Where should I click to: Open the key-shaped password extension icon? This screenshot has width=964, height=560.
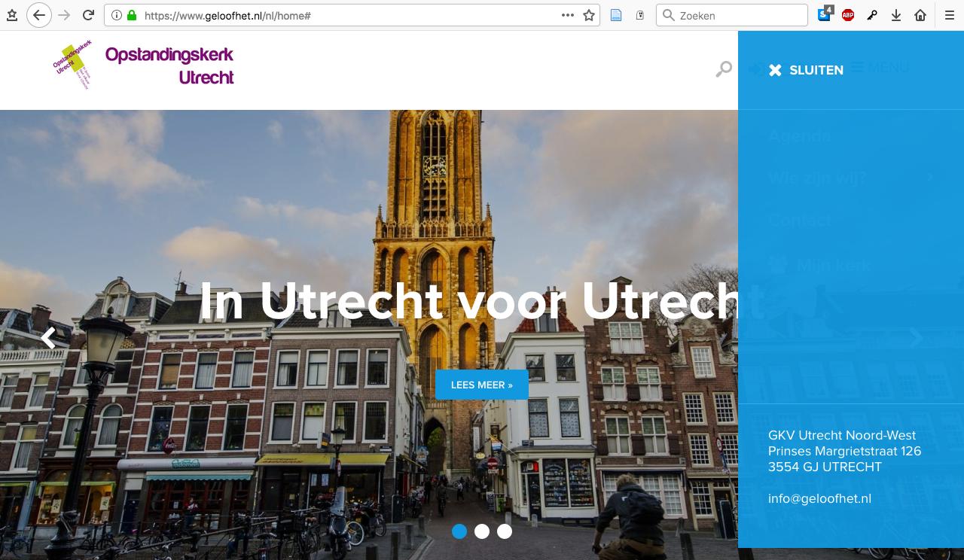pos(872,15)
